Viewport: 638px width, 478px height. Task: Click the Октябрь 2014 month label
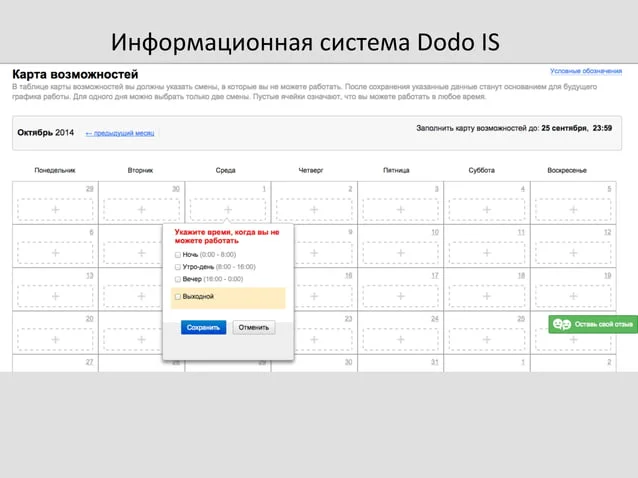click(46, 133)
